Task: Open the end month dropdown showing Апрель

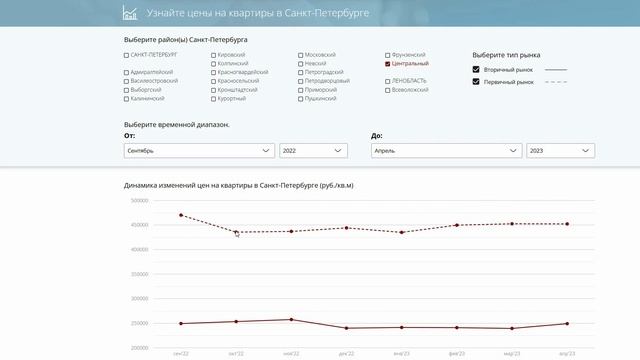Action: (447, 151)
